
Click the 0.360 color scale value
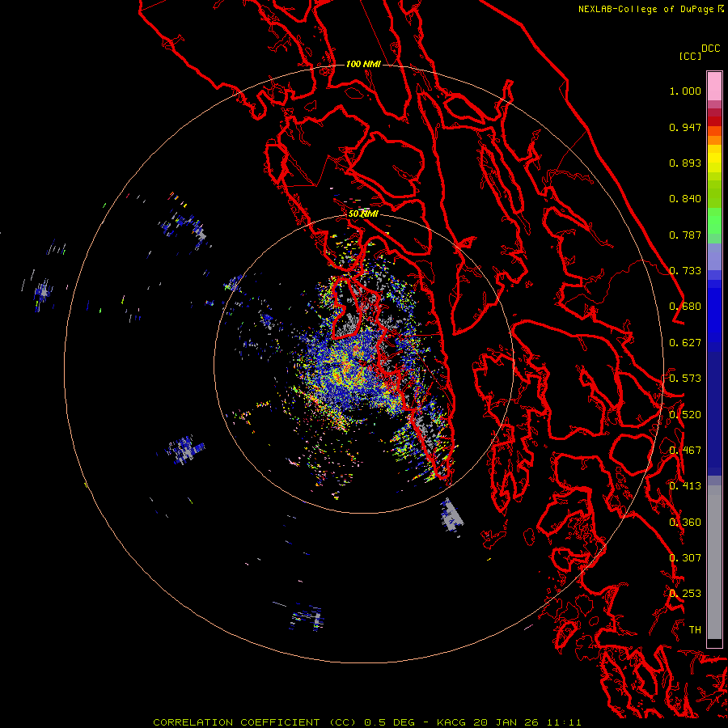[x=685, y=523]
